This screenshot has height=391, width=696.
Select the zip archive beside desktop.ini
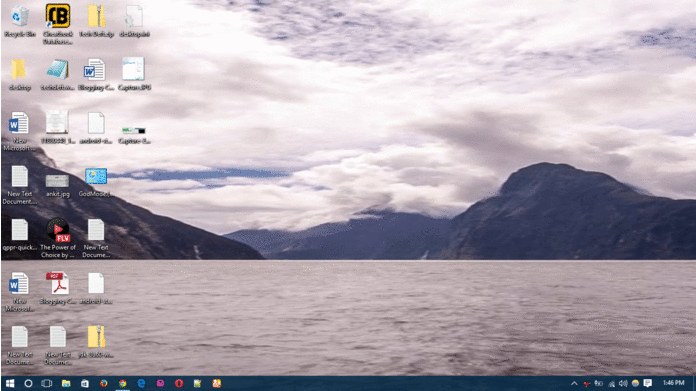96,17
